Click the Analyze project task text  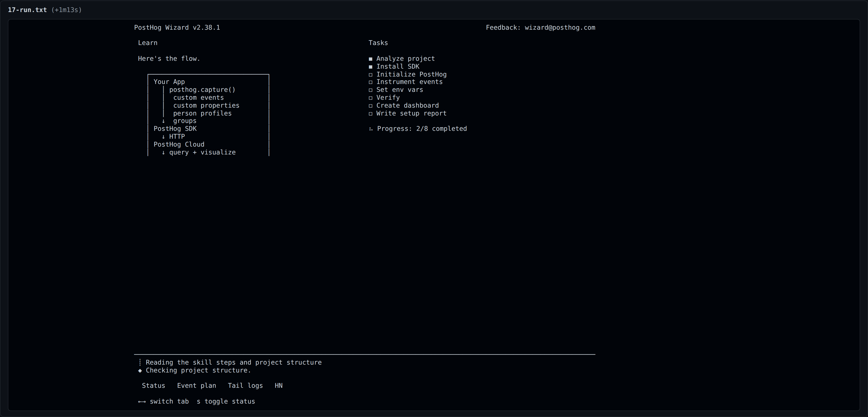(x=405, y=59)
